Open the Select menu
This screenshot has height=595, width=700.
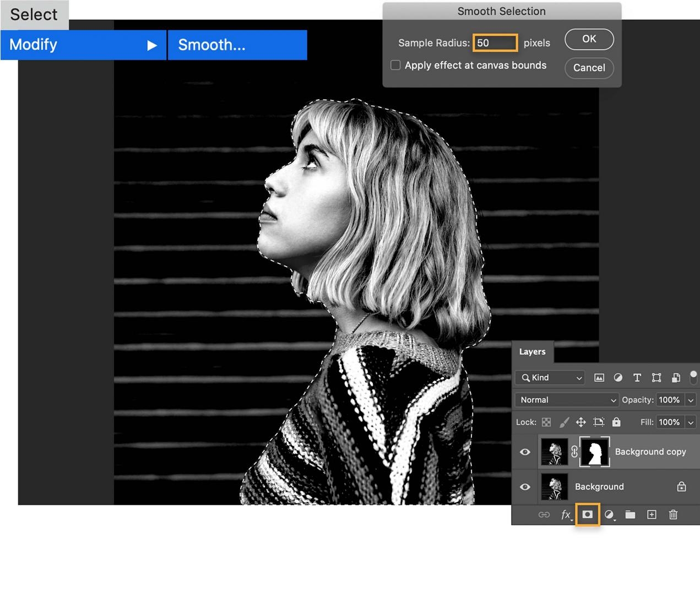34,15
